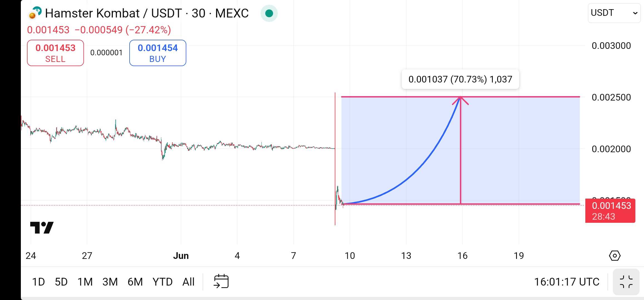Click the 0.001037 (70.73%) measurement label
This screenshot has height=300, width=644.
click(x=460, y=79)
